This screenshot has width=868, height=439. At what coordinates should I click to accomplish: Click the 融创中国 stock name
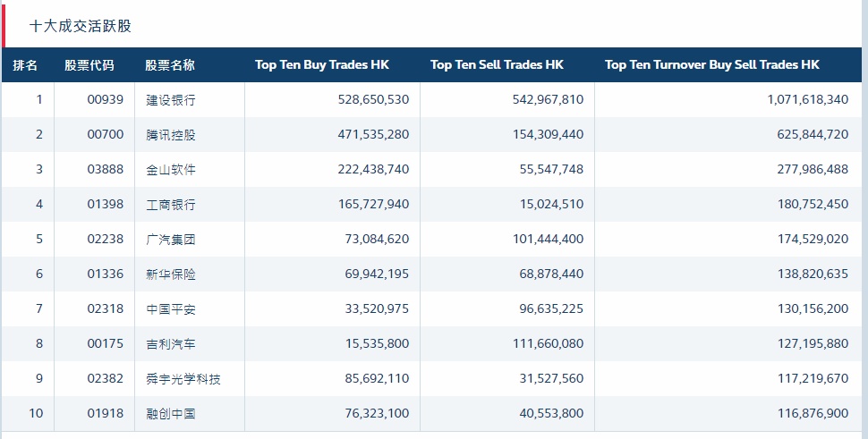pyautogui.click(x=171, y=414)
